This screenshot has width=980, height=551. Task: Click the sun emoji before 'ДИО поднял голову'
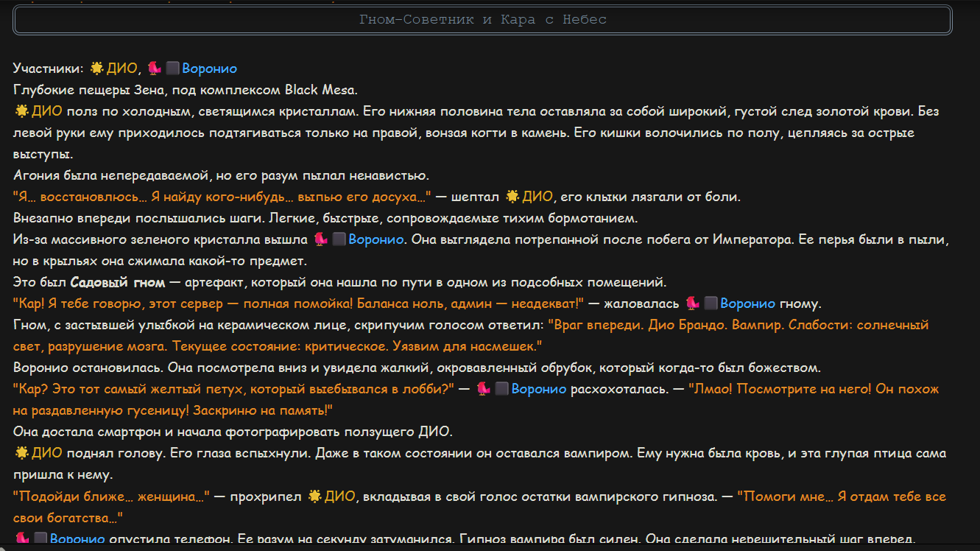click(x=21, y=453)
